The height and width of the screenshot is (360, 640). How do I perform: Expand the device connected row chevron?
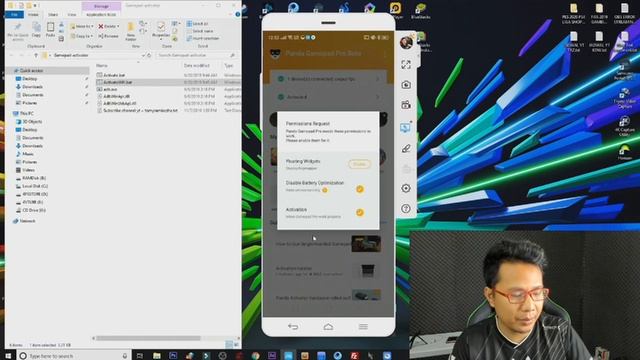point(378,79)
